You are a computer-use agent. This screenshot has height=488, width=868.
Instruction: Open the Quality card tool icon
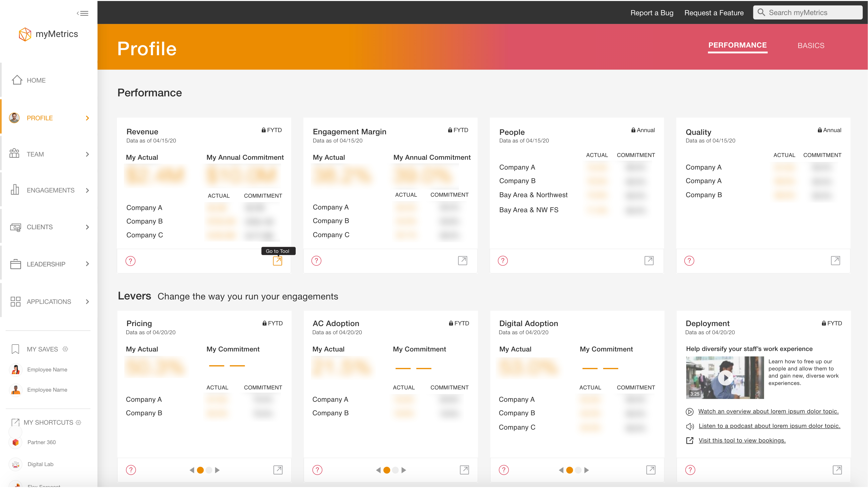(835, 260)
